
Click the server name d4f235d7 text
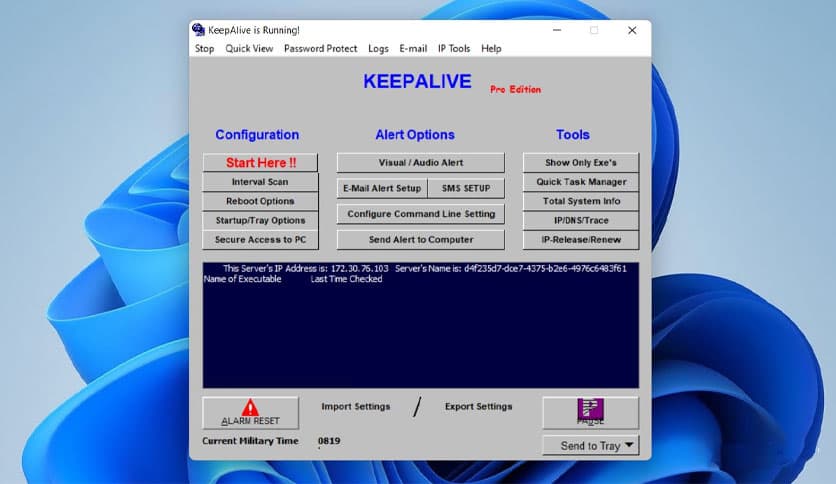(x=545, y=268)
